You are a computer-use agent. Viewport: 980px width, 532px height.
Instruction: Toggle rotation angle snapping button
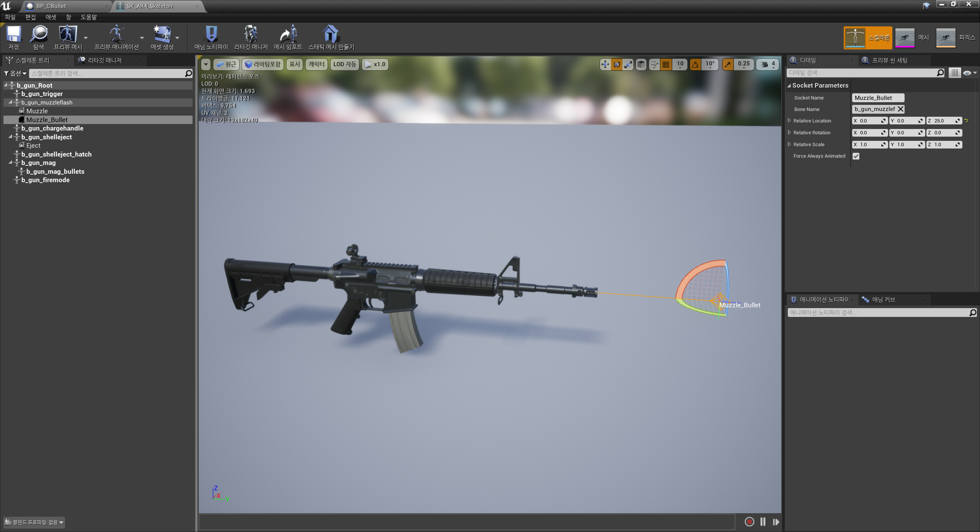695,64
